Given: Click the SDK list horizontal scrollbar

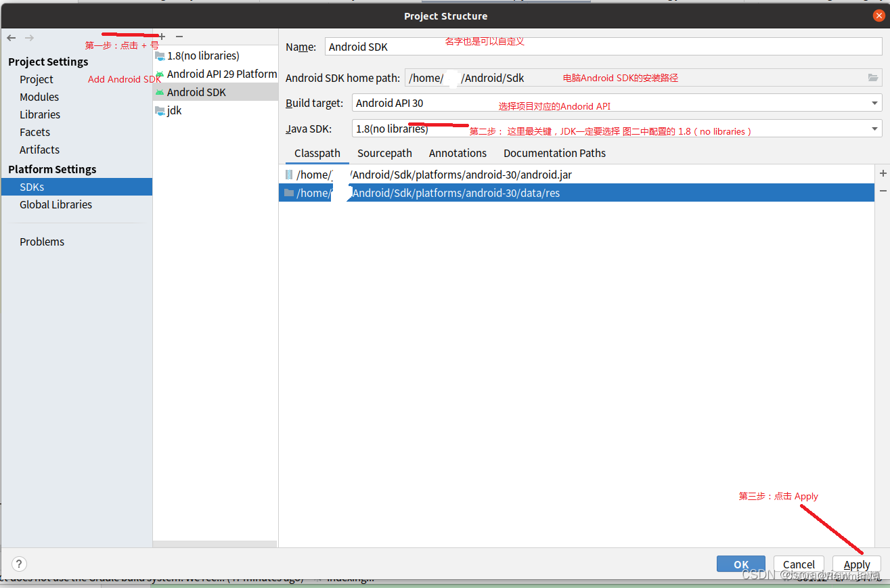Looking at the screenshot, I should tap(215, 543).
